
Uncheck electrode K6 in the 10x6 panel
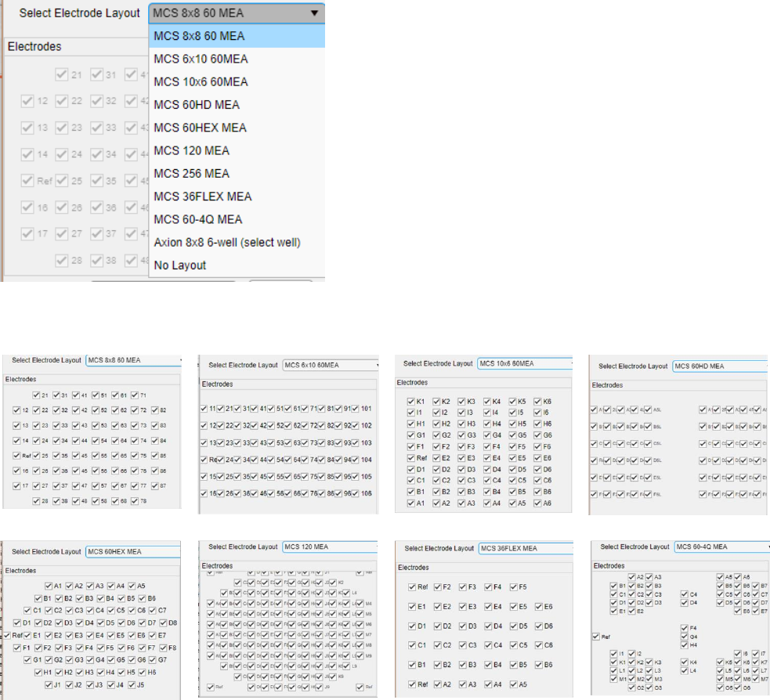(537, 402)
